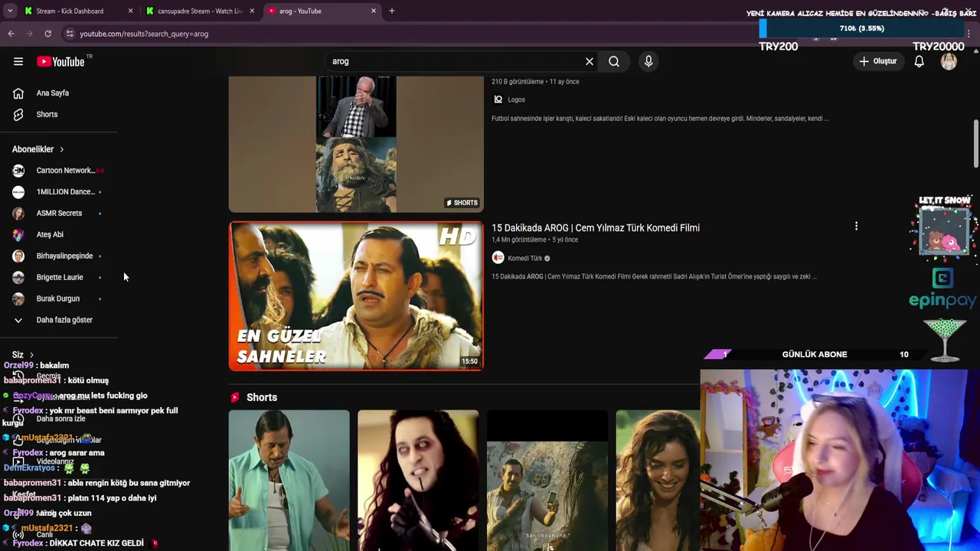980x551 pixels.
Task: Open the Shorts card captioned 'Sarılı boynuna'
Action: pyautogui.click(x=547, y=481)
